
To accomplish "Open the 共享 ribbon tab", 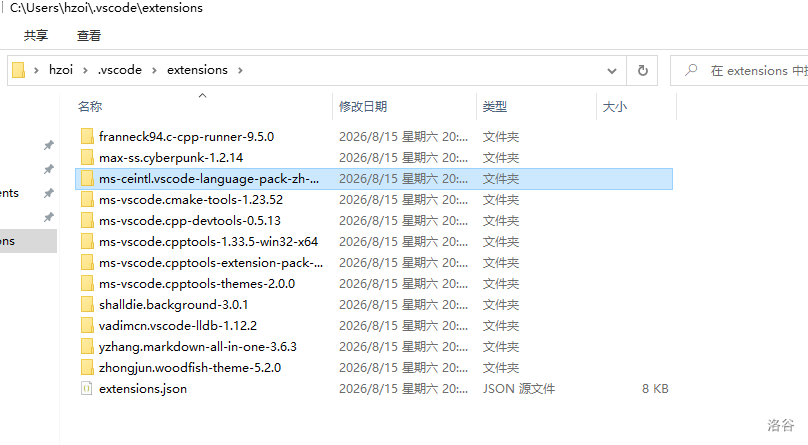I will 36,36.
